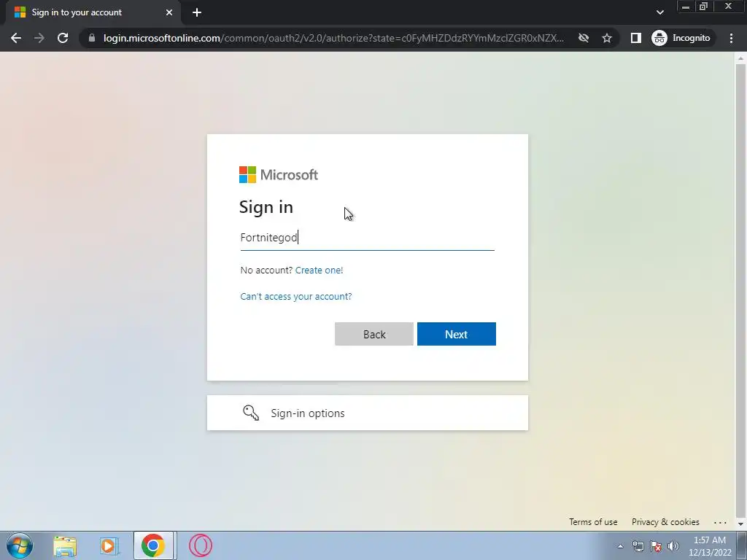The width and height of the screenshot is (747, 560).
Task: Click the footer ellipsis for more info
Action: coord(720,522)
